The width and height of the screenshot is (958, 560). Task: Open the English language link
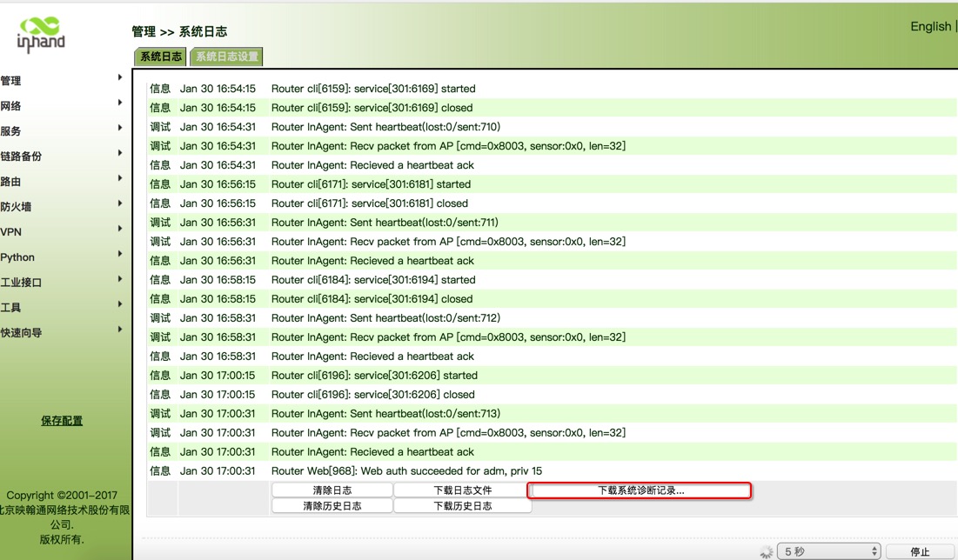click(x=929, y=26)
